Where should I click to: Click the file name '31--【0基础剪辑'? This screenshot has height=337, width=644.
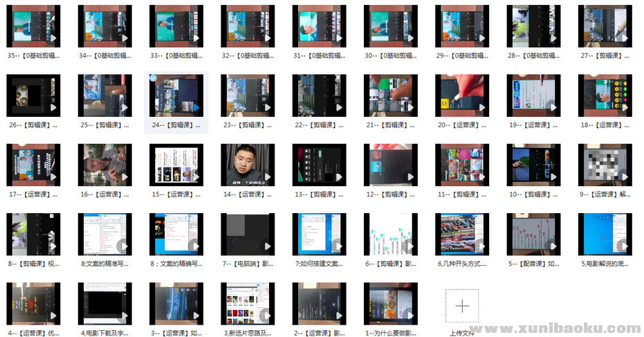click(x=318, y=56)
